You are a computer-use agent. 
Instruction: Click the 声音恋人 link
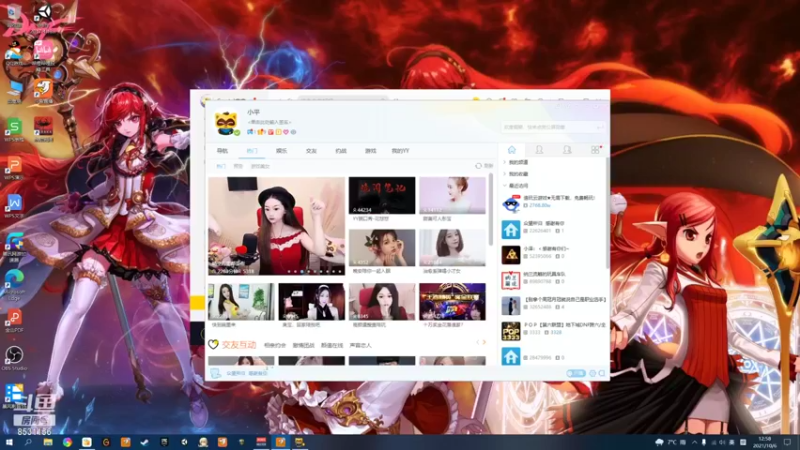[360, 345]
